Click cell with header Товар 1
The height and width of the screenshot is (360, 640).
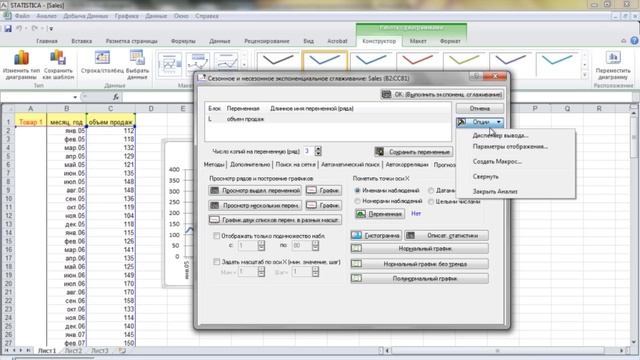tap(31, 122)
